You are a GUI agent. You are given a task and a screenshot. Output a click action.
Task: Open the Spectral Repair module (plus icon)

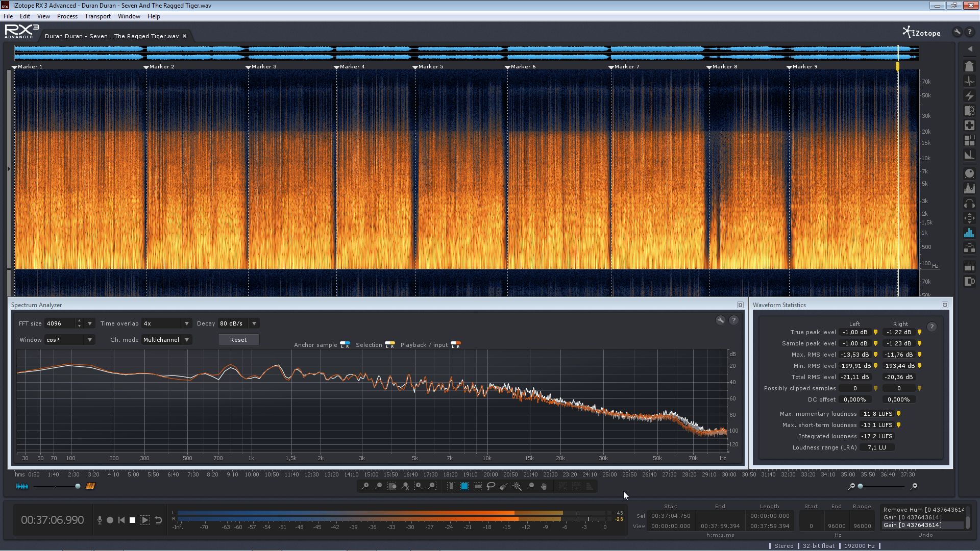[969, 126]
